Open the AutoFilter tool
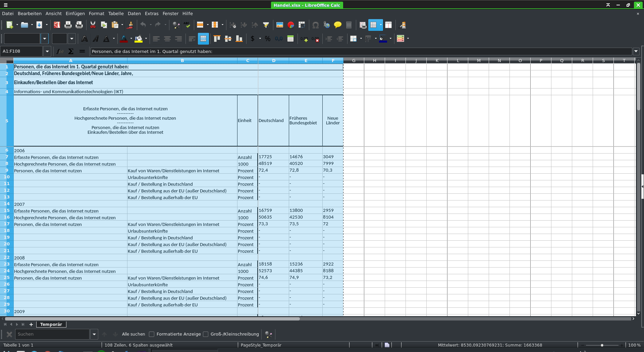The image size is (644, 352). point(266,25)
